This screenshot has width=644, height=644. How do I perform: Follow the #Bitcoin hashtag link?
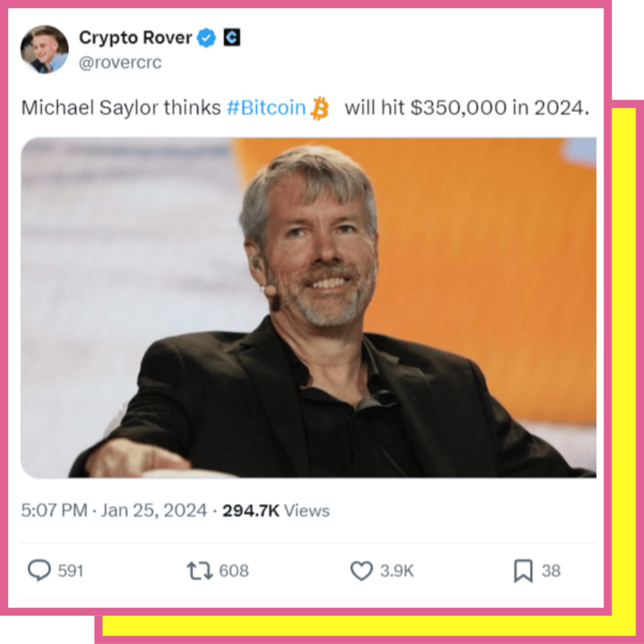coord(266,108)
